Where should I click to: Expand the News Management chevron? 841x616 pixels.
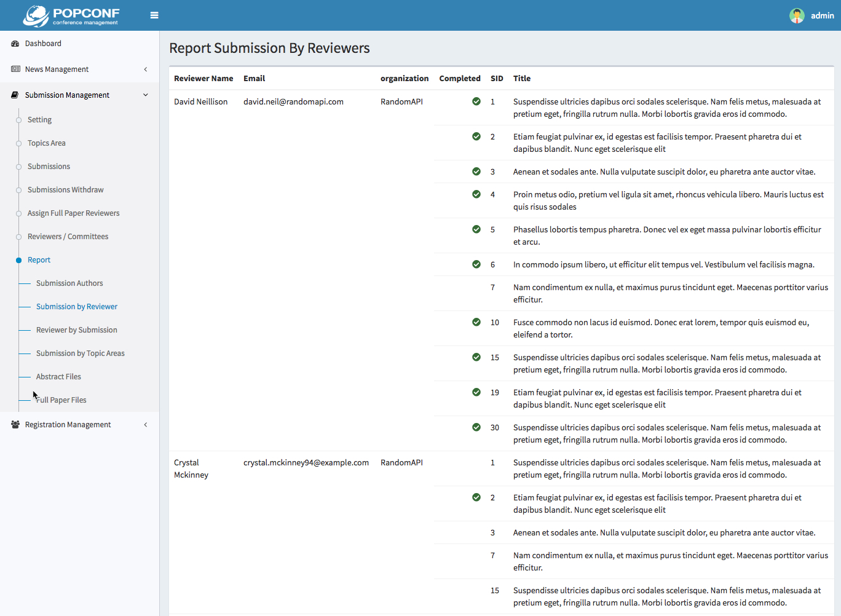pyautogui.click(x=146, y=69)
